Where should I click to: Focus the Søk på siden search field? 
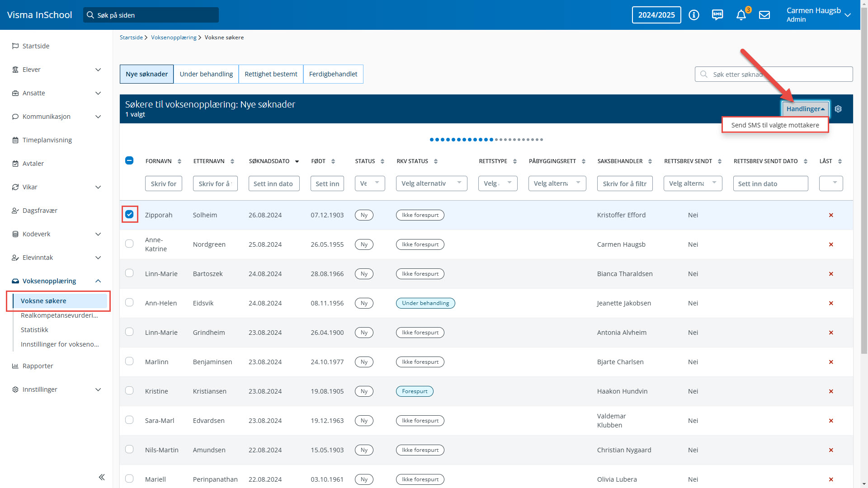coord(151,15)
